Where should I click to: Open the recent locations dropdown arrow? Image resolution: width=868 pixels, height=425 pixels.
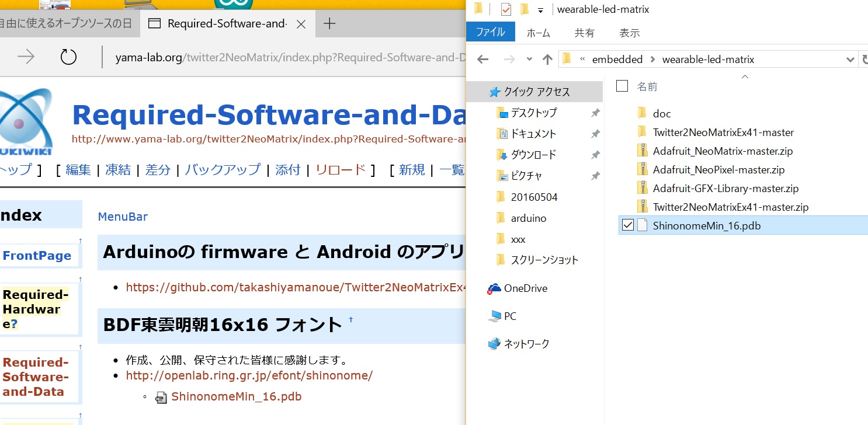pos(529,60)
